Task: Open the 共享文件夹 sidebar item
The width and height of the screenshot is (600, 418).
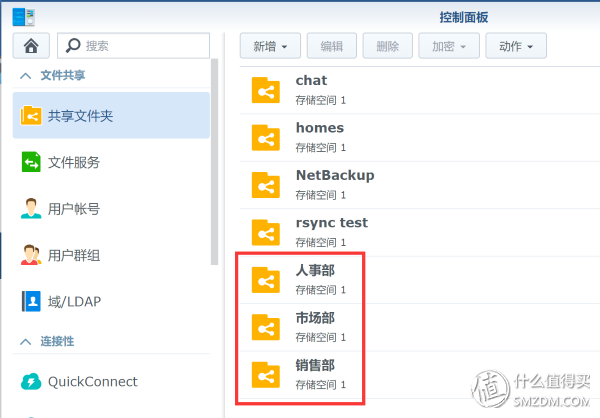Action: pyautogui.click(x=111, y=115)
